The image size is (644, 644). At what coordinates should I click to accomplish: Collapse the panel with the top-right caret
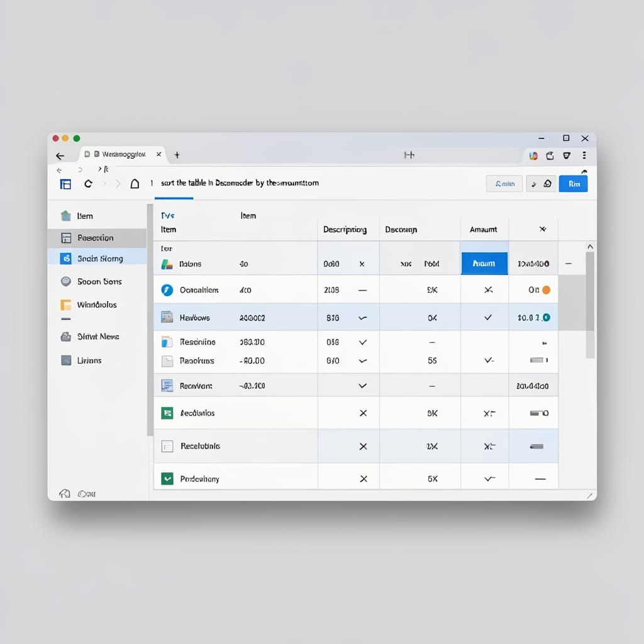(584, 172)
